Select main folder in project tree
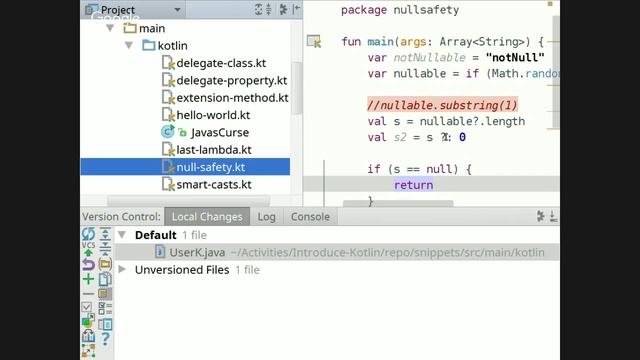 tap(152, 29)
